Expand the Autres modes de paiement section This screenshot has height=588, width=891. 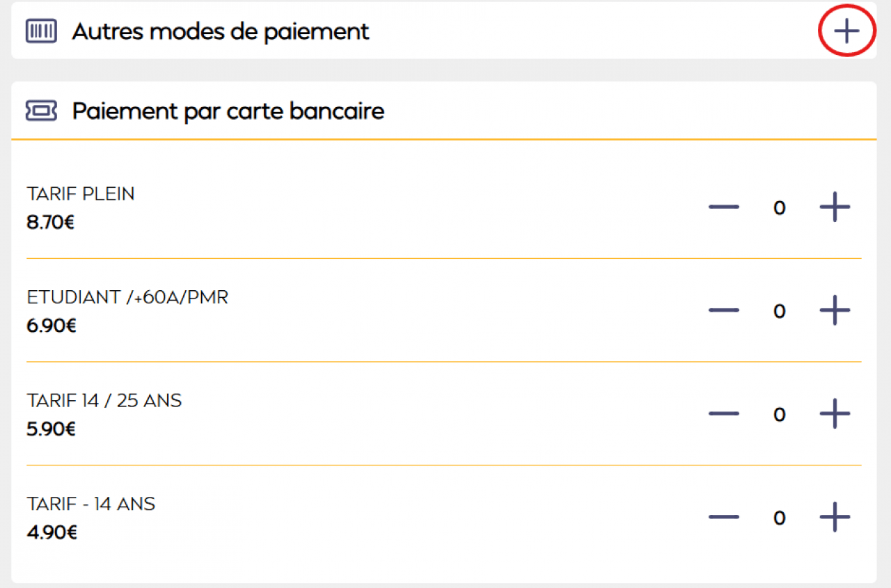(846, 31)
